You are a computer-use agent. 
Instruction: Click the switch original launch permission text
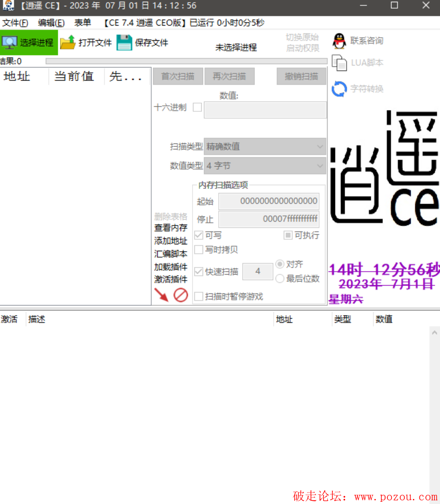point(302,43)
